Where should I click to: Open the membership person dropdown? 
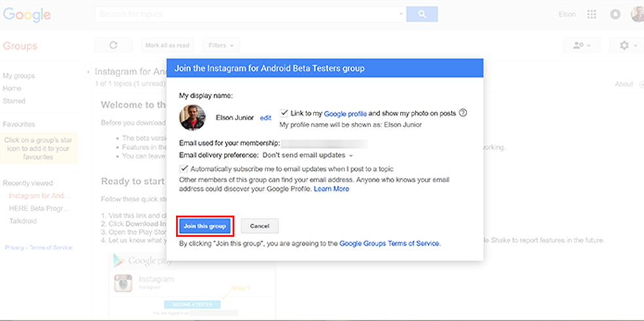click(x=582, y=45)
